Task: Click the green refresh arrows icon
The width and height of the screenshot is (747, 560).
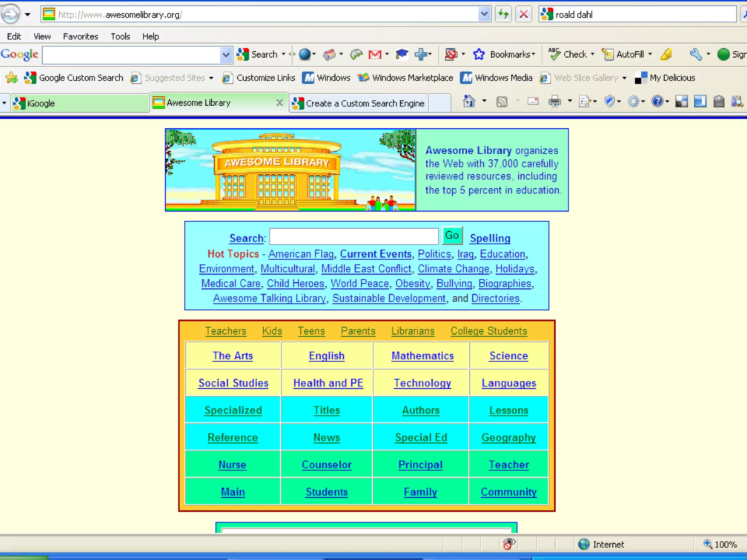Action: (504, 15)
